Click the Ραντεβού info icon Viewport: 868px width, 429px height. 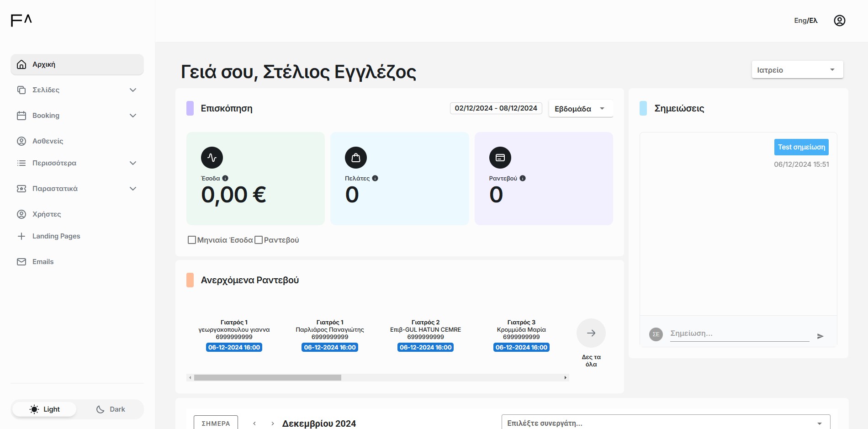(x=523, y=178)
